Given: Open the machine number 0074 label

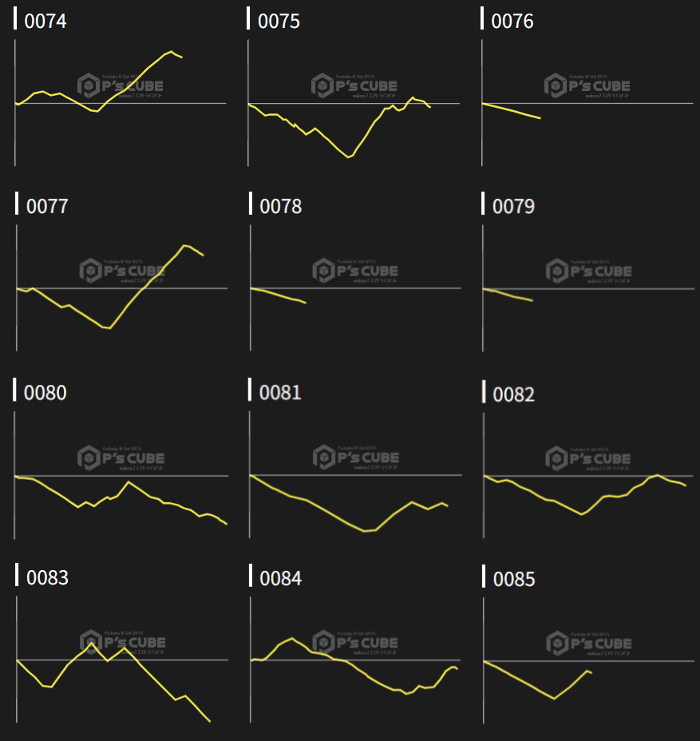Looking at the screenshot, I should 45,22.
